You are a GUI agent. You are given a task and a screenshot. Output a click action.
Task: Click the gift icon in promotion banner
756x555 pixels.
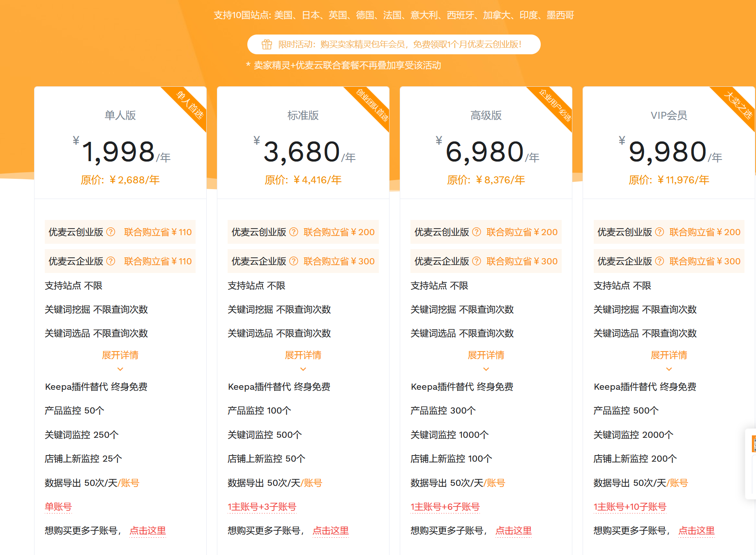pos(267,44)
